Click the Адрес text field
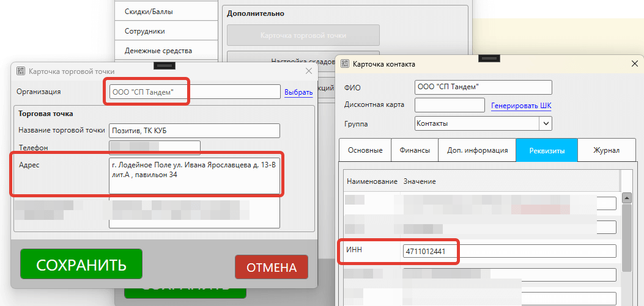Image resolution: width=644 pixels, height=306 pixels. [x=194, y=174]
